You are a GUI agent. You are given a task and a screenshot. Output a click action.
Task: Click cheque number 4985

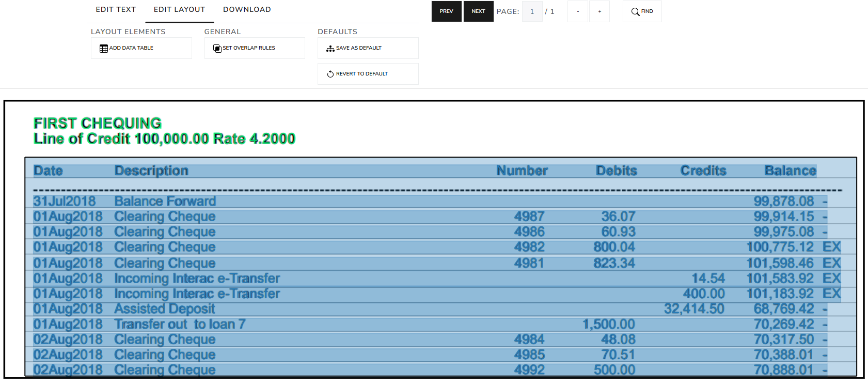coord(529,355)
